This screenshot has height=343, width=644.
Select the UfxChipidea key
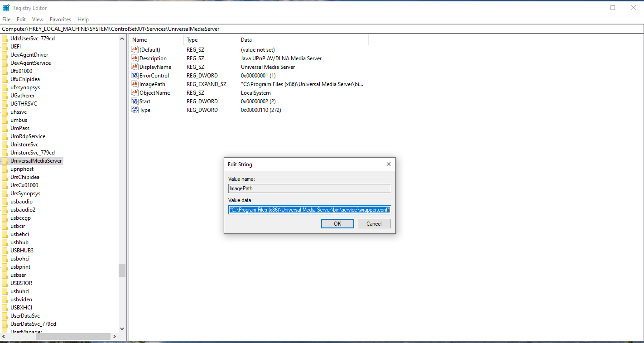pos(25,79)
